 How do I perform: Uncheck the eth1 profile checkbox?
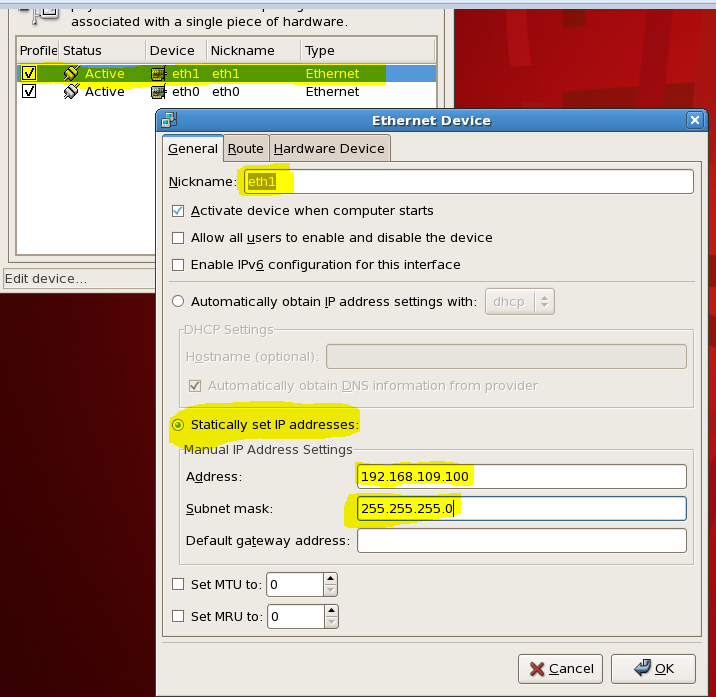click(x=29, y=73)
